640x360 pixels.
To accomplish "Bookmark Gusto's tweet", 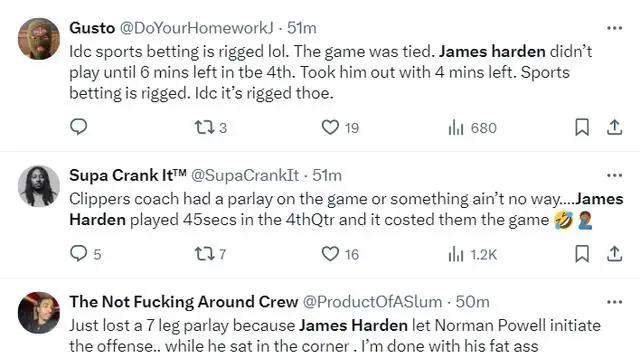I will click(582, 127).
